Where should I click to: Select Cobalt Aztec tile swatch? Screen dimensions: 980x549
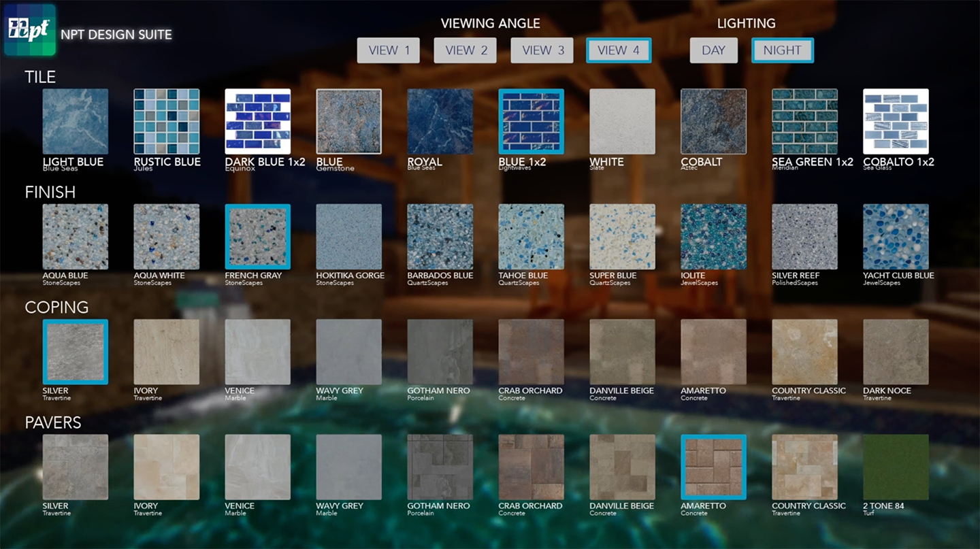tap(714, 122)
